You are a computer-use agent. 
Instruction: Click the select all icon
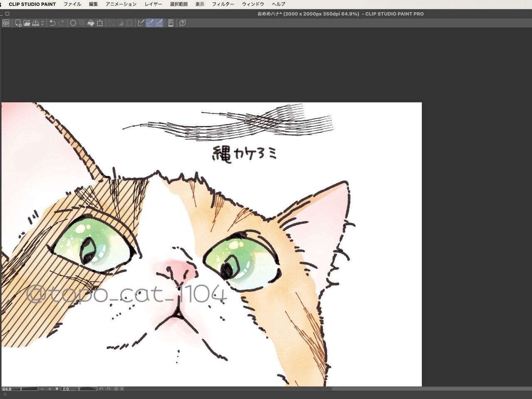pos(112,23)
